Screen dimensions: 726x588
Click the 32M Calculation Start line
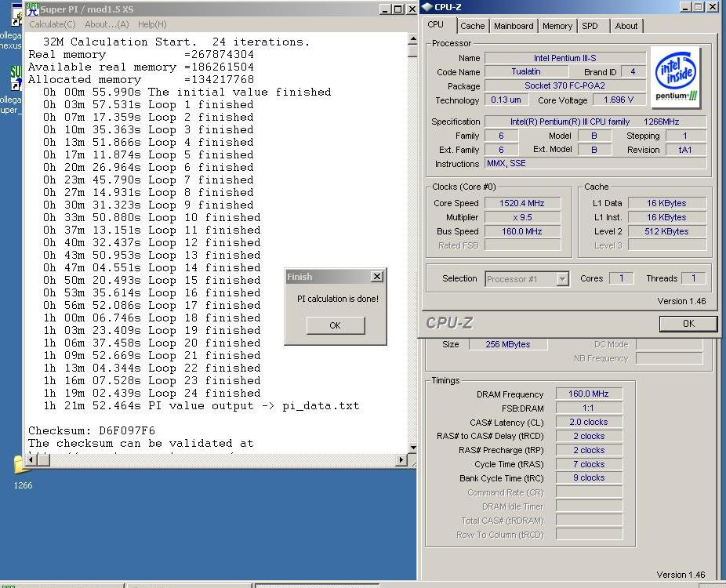[176, 42]
